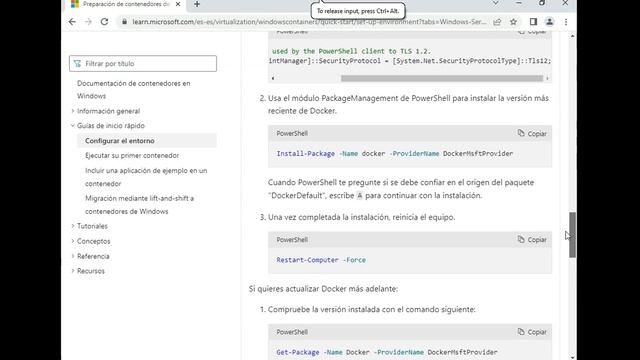Image resolution: width=640 pixels, height=360 pixels.
Task: Open the profile avatar icon
Action: point(549,22)
